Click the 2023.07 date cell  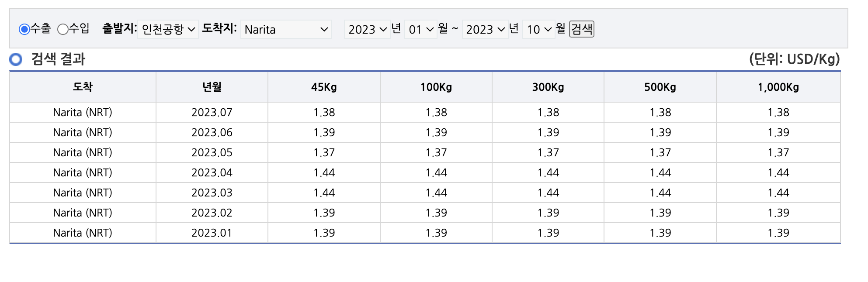pyautogui.click(x=212, y=113)
